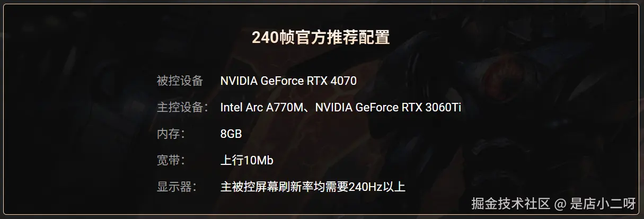Select the 被控设备 label
The image size is (644, 219).
click(180, 81)
